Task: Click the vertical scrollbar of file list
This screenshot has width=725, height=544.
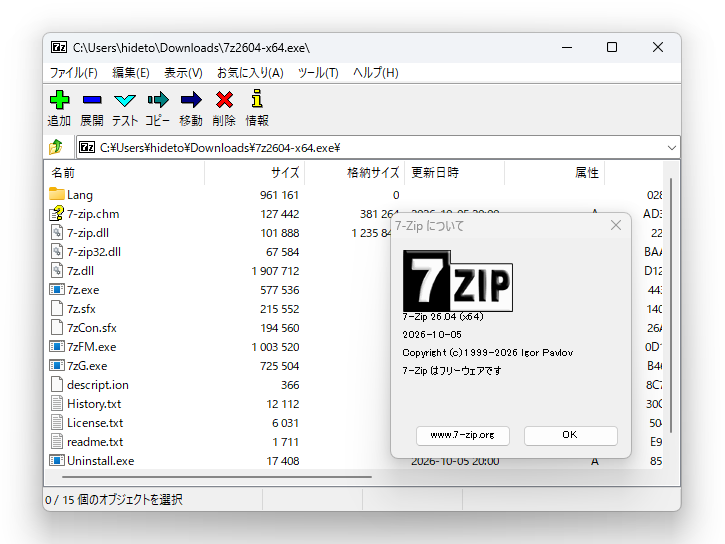Action: point(671,305)
